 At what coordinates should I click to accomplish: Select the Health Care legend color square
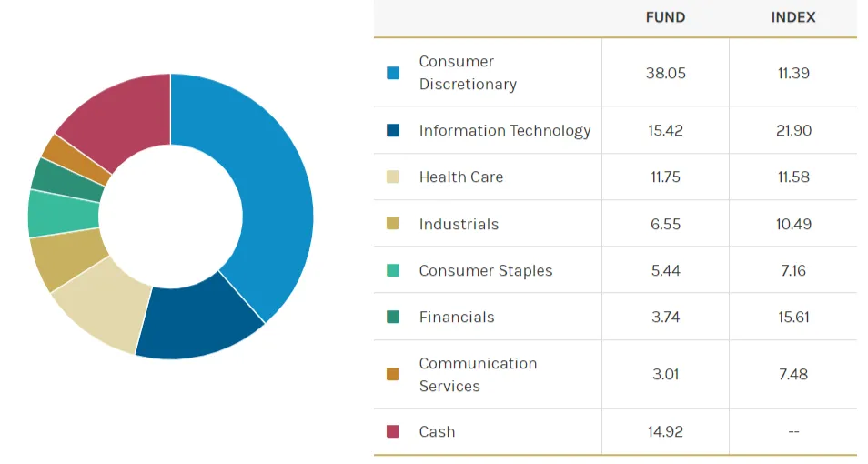[x=393, y=177]
